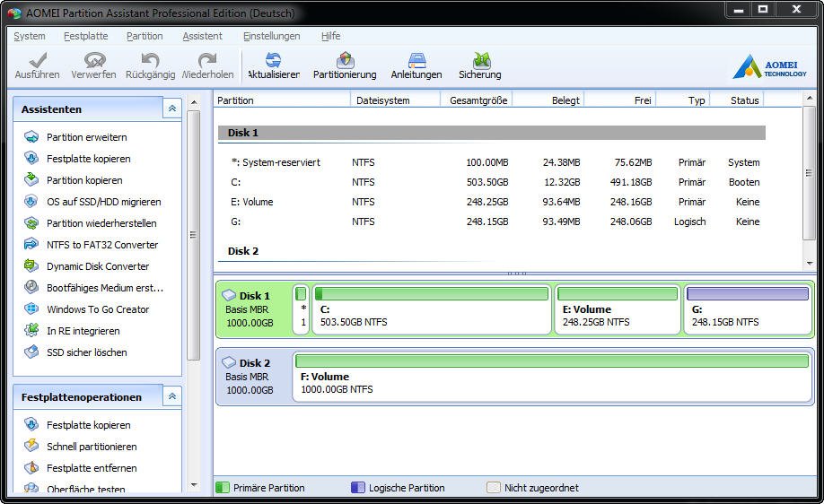824x504 pixels.
Task: Select the C: 503.50GB NTFS partition block
Action: (432, 309)
